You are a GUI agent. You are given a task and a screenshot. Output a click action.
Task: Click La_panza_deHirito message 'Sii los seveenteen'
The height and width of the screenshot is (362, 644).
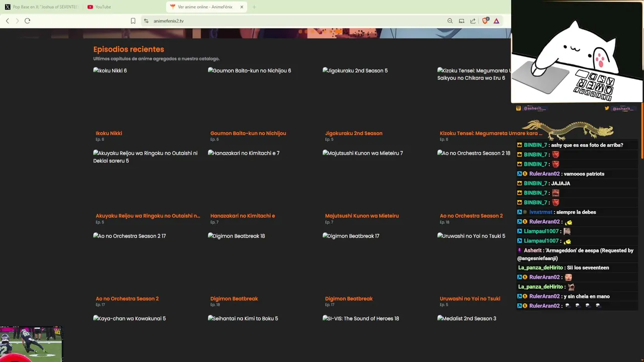(587, 267)
